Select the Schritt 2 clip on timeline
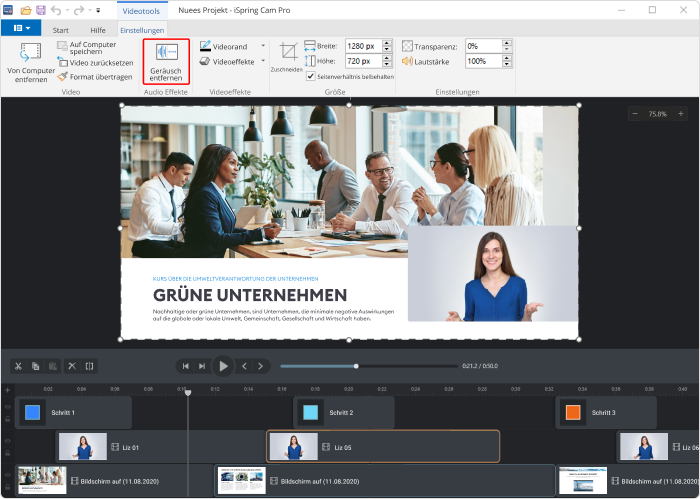 pyautogui.click(x=344, y=412)
